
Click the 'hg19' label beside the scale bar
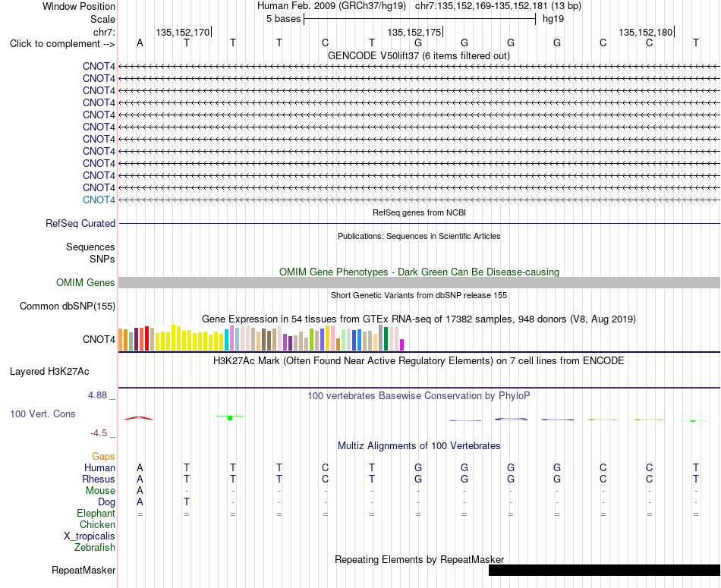click(553, 19)
